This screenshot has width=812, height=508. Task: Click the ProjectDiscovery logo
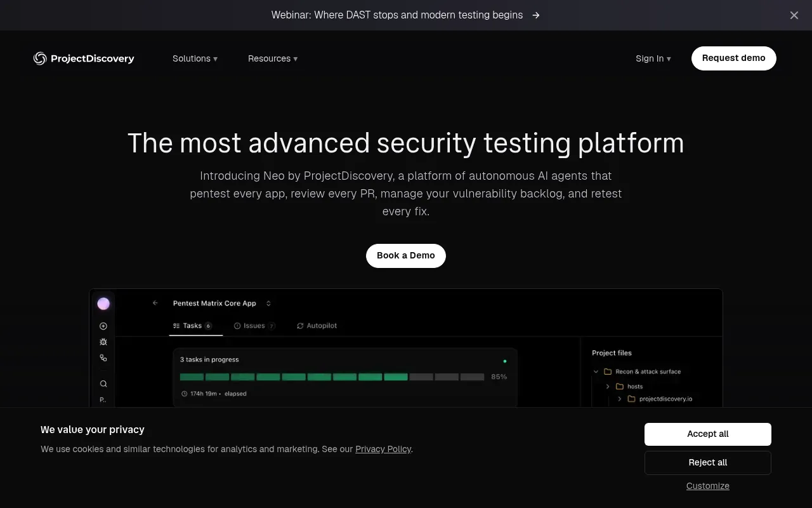[84, 58]
